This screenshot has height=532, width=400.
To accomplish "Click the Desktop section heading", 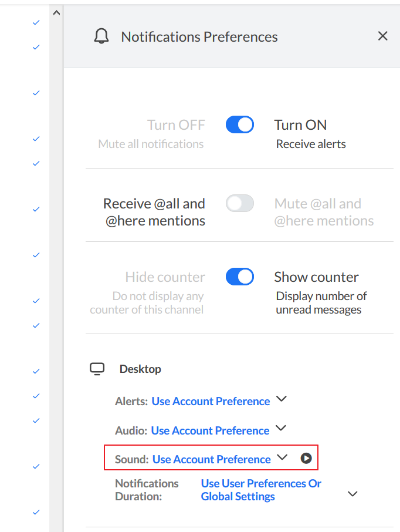I will click(x=140, y=369).
